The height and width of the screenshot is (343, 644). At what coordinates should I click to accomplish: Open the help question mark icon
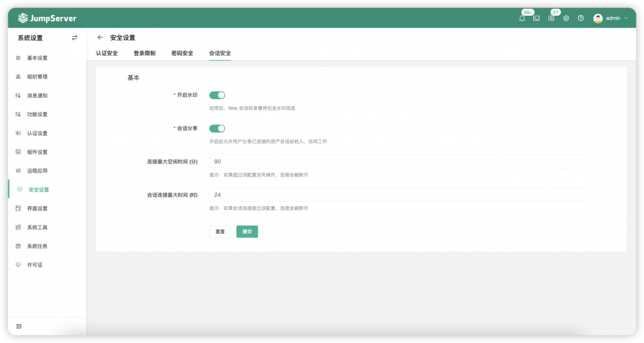point(580,18)
